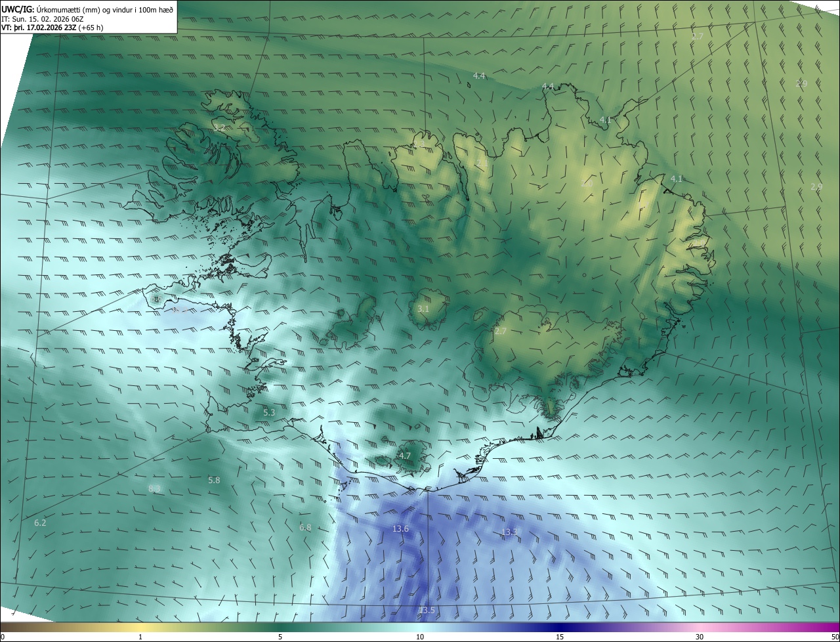Click the '1' tick label on the color scale
Screen dimensions: 840x642
tap(140, 637)
